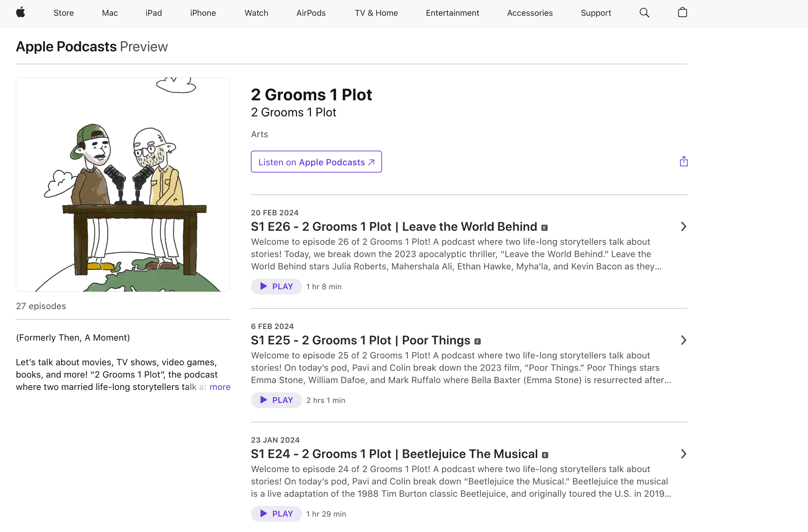Click Listen on Apple Podcasts button
Viewport: 808px width, 532px height.
(316, 162)
